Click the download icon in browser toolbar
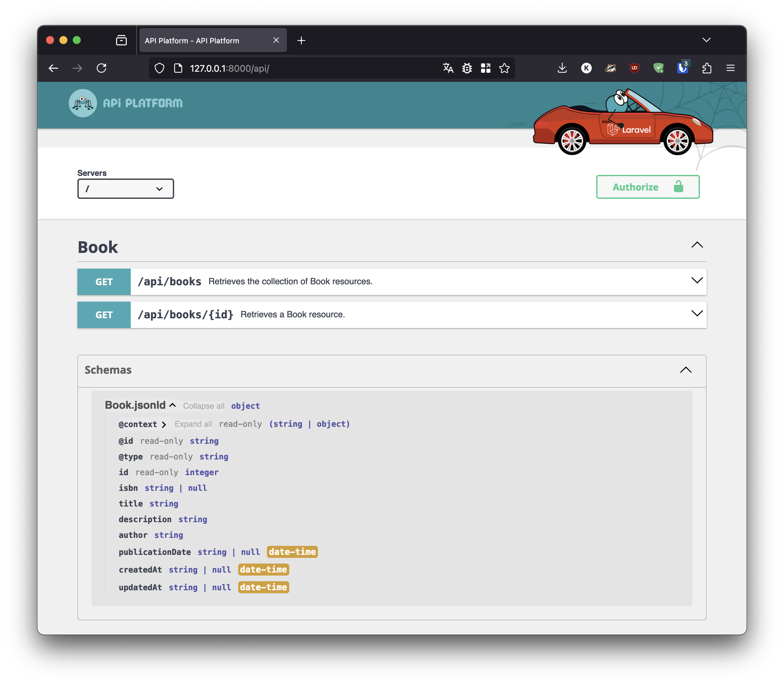Image resolution: width=784 pixels, height=684 pixels. pyautogui.click(x=562, y=68)
